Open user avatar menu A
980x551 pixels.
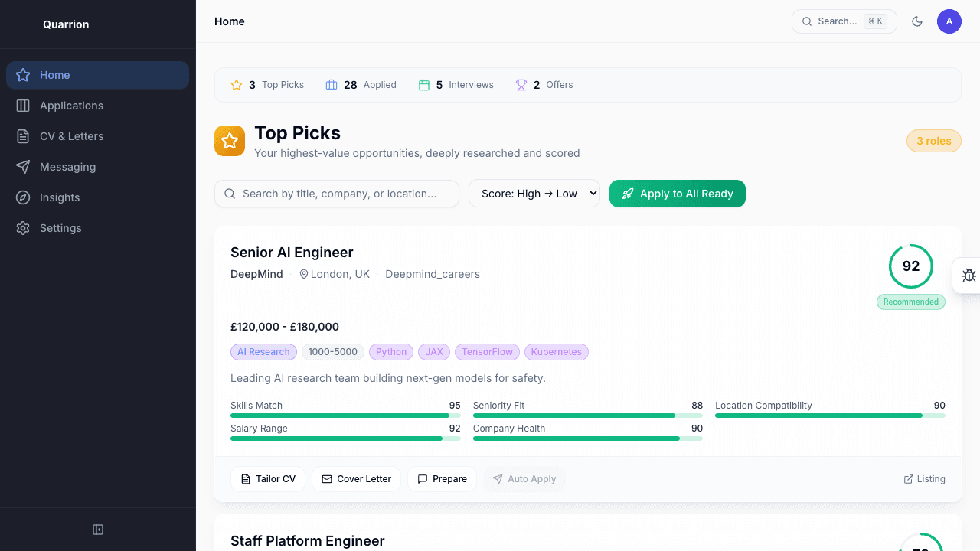949,21
